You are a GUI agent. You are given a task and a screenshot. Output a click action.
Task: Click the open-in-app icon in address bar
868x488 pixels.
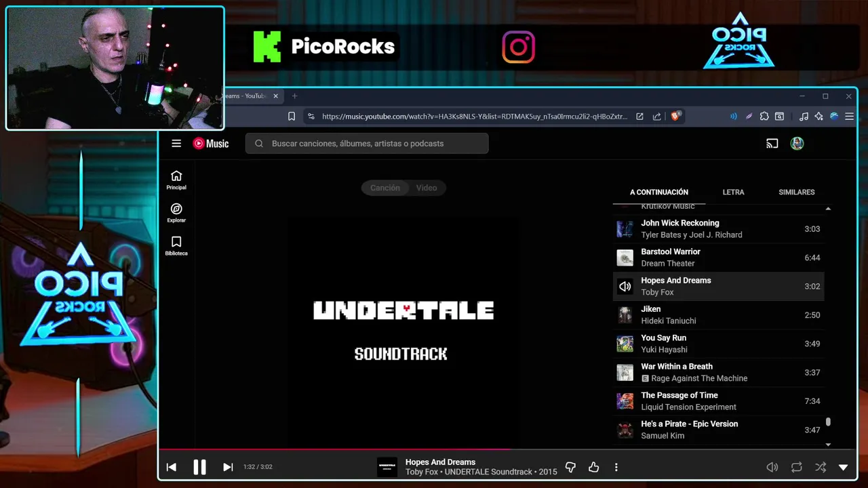tap(639, 117)
